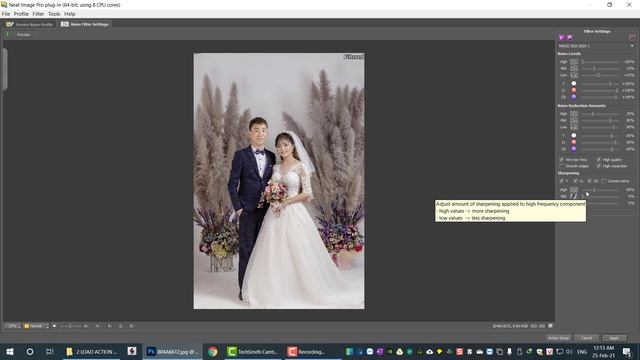
Task: Toggle the High quality checkbox
Action: click(x=599, y=160)
